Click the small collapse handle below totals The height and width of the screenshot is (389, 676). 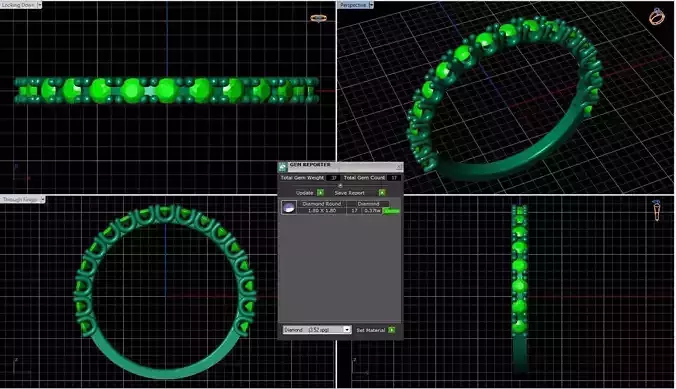click(340, 186)
